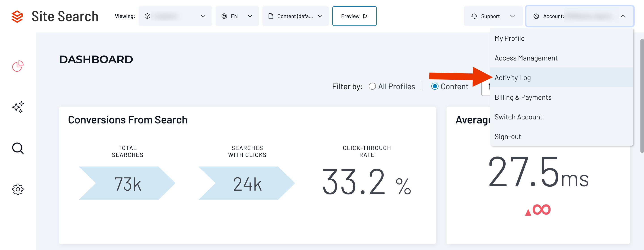Open Billing & Payments menu item
Viewport: 644px width, 250px height.
click(x=561, y=97)
